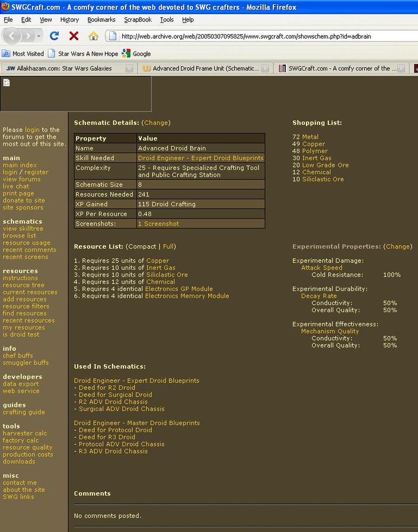Image resolution: width=418 pixels, height=532 pixels.
Task: Open the ScrapBook menu
Action: [138, 20]
